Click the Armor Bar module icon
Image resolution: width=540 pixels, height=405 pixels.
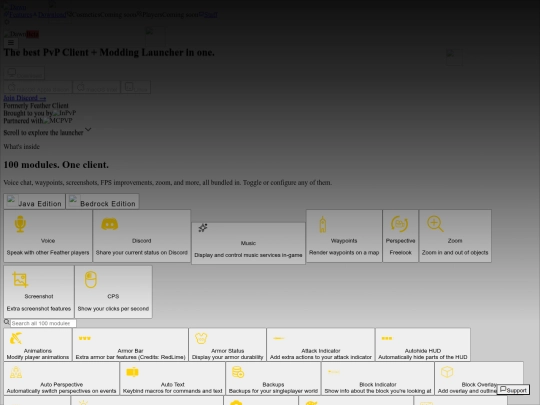tap(85, 338)
